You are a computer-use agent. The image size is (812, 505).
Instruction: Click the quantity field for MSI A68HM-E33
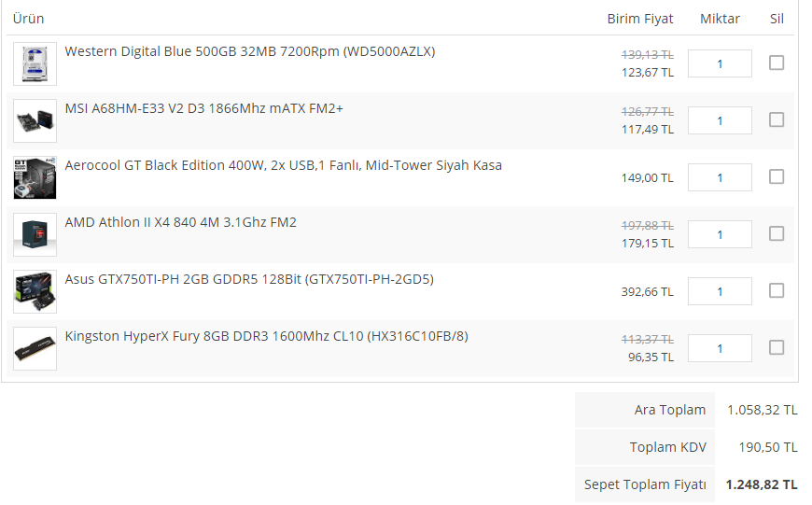(x=720, y=120)
